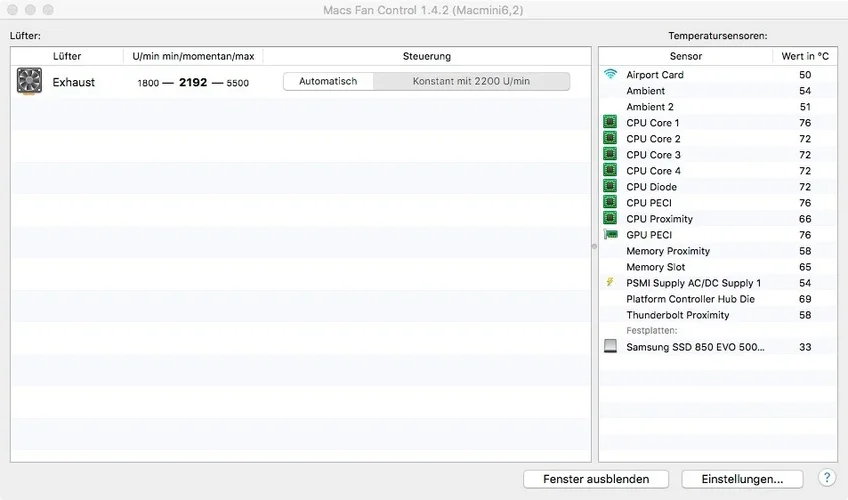The height and width of the screenshot is (500, 848).
Task: Select Samsung SSD 850 EVO 500... label
Action: (695, 347)
